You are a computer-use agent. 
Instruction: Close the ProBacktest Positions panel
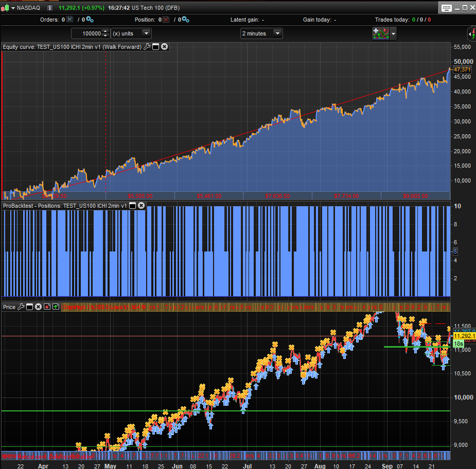pyautogui.click(x=141, y=206)
